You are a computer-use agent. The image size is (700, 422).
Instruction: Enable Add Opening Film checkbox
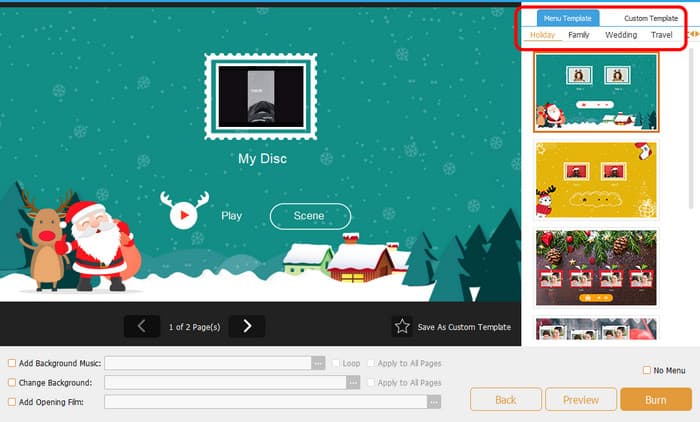tap(12, 402)
